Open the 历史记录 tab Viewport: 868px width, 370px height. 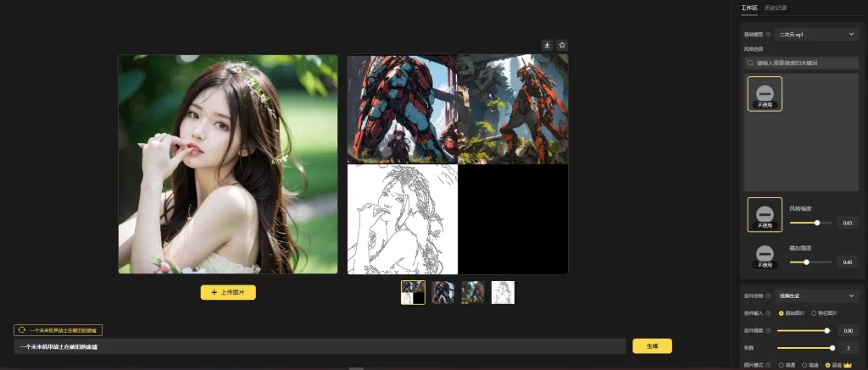775,8
